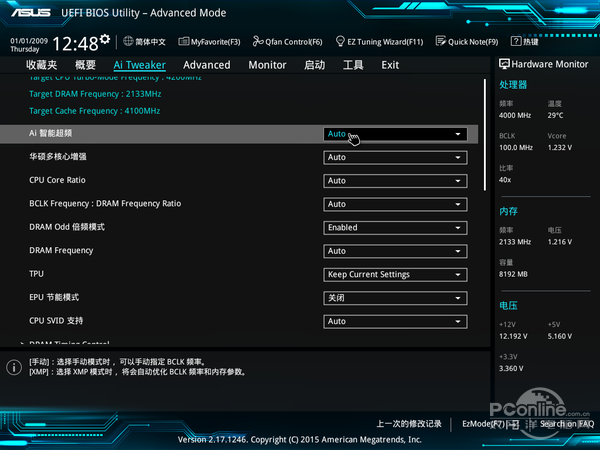
Task: Expand the CPU SVID 支持 dropdown
Action: coord(395,321)
